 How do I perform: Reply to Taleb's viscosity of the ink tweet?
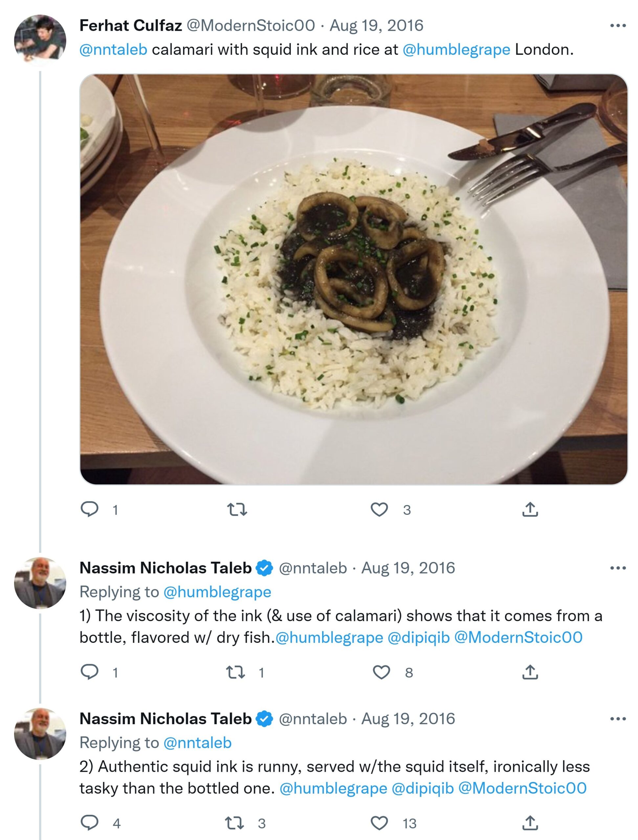pos(90,672)
